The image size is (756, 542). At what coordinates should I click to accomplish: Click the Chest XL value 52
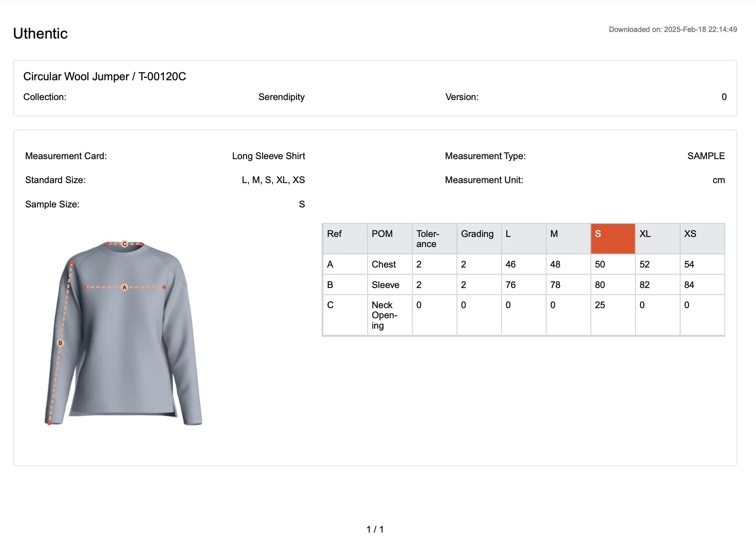pos(658,264)
